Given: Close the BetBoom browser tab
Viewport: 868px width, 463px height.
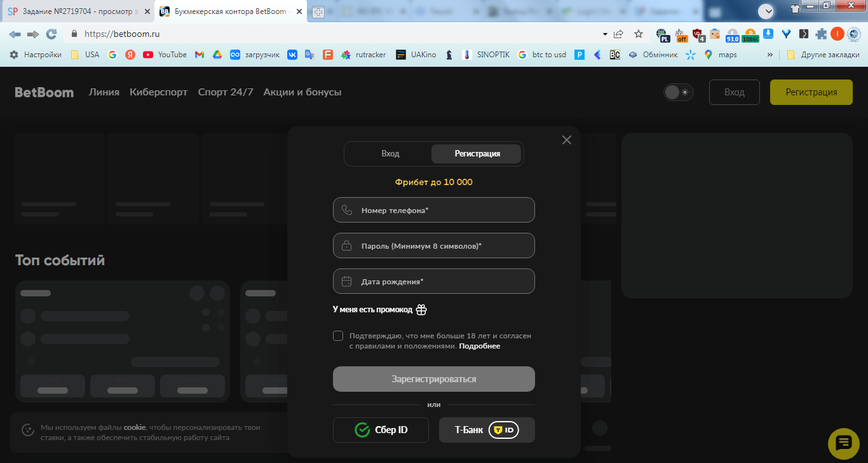Looking at the screenshot, I should tap(299, 11).
